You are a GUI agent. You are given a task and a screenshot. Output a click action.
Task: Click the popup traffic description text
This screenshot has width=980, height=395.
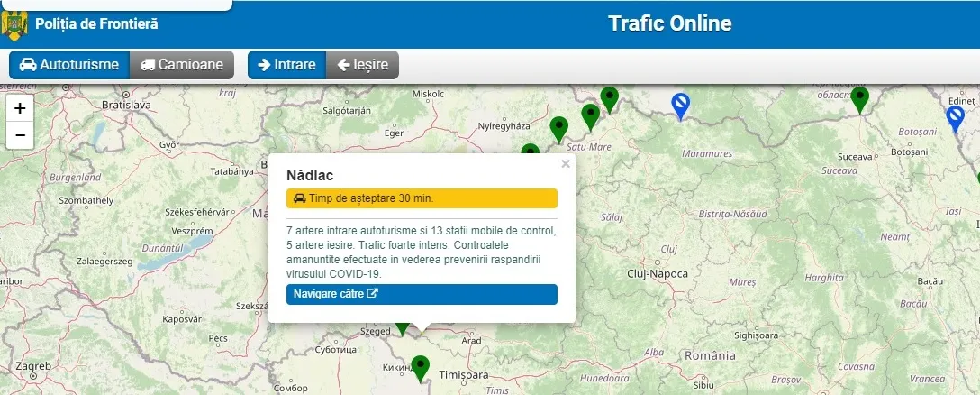pyautogui.click(x=421, y=253)
